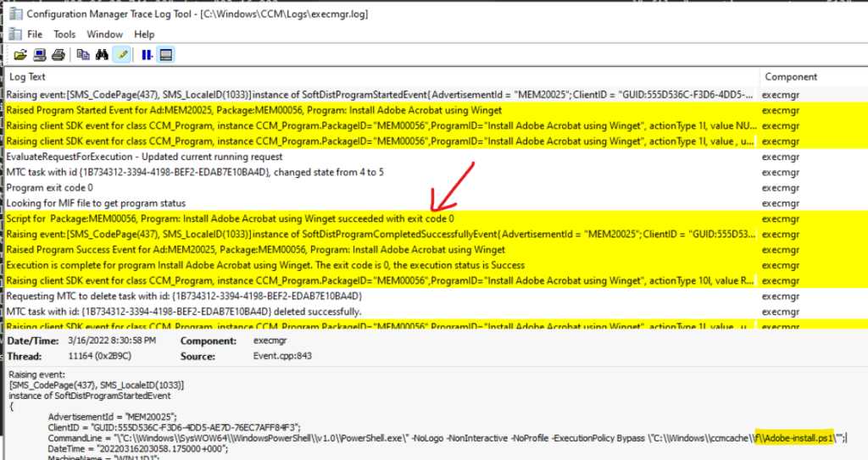Click the 'DateTime = "20220316203058...' detail line
This screenshot has height=460, width=868.
138,449
